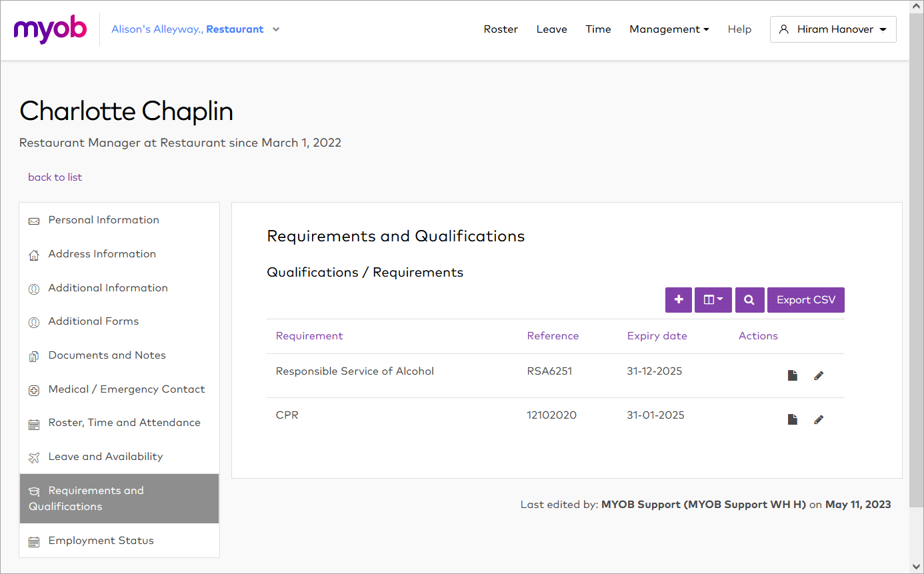Edit the Responsible Service of Alcohol row
This screenshot has height=574, width=924.
pos(819,375)
